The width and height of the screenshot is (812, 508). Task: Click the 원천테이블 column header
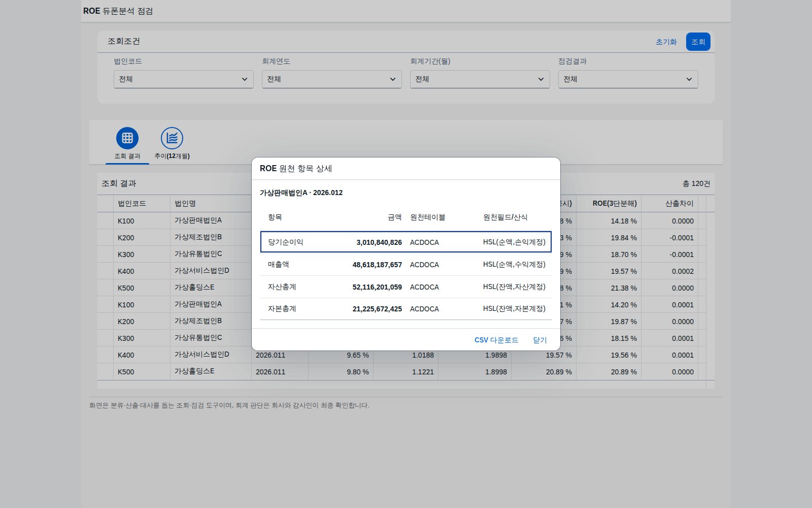[x=427, y=217]
